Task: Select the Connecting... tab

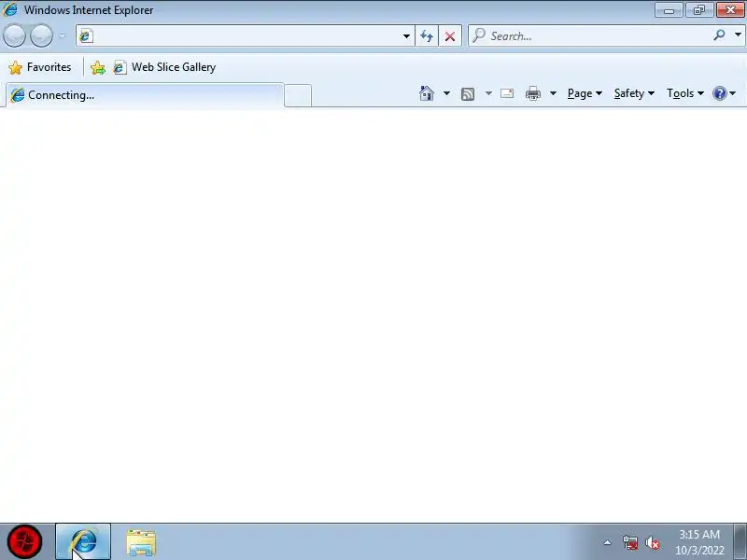Action: (145, 95)
